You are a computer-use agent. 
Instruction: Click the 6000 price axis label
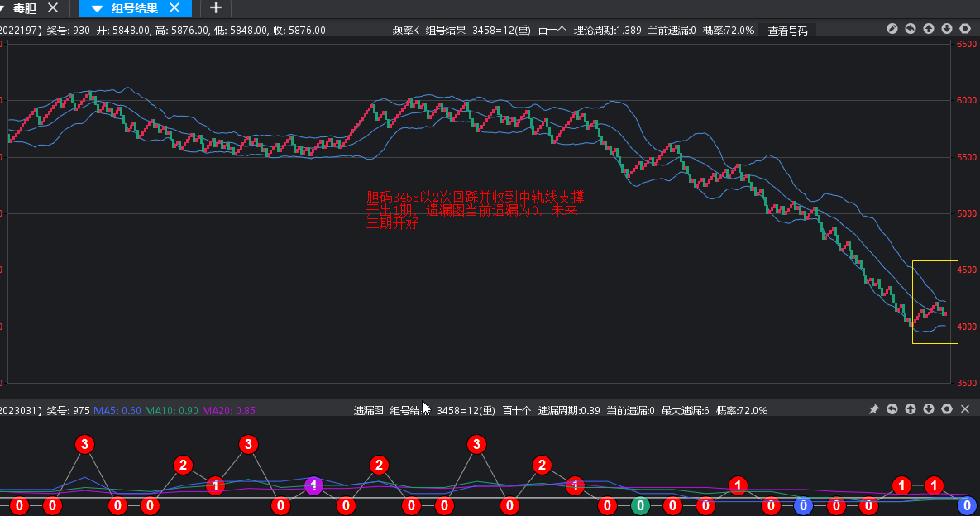pos(966,101)
